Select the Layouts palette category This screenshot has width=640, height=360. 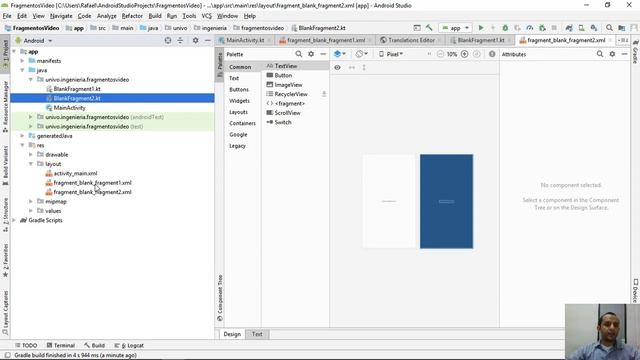[x=238, y=112]
